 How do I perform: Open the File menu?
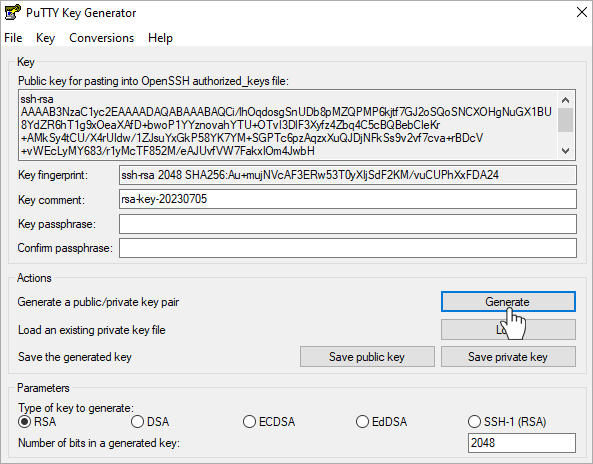click(x=13, y=38)
